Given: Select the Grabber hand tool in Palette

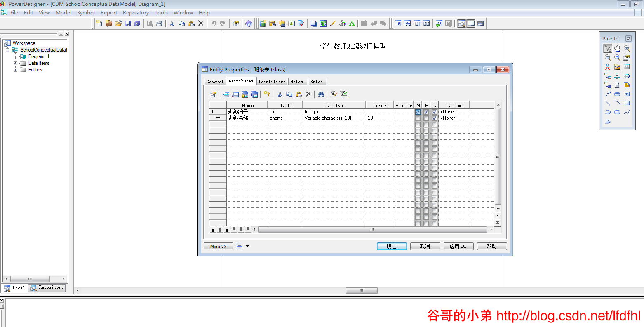Looking at the screenshot, I should point(617,48).
